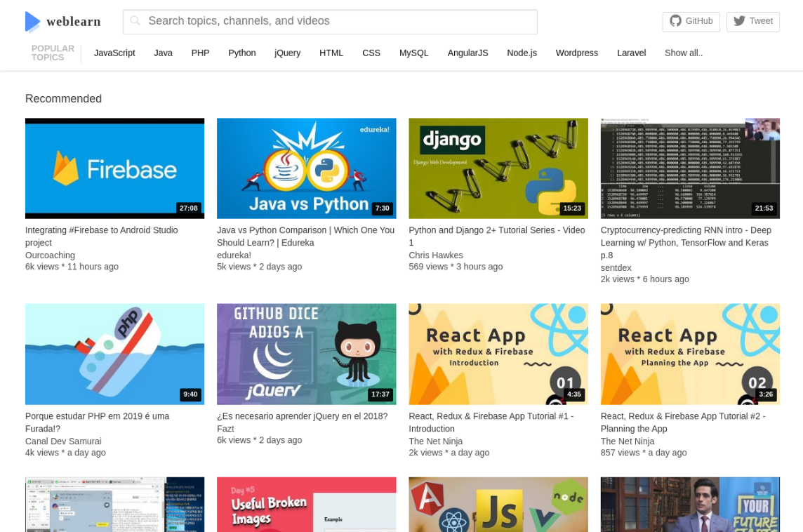Click the weblearn play logo icon
803x532 pixels.
[33, 22]
